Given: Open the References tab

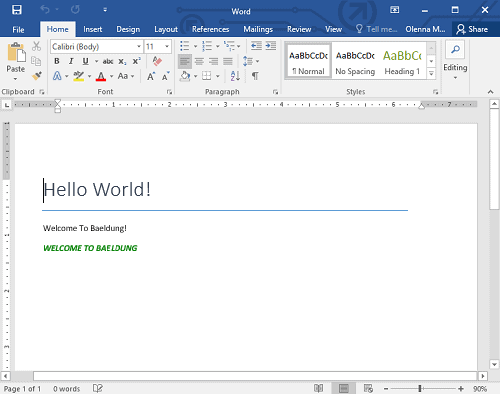Looking at the screenshot, I should [x=210, y=29].
